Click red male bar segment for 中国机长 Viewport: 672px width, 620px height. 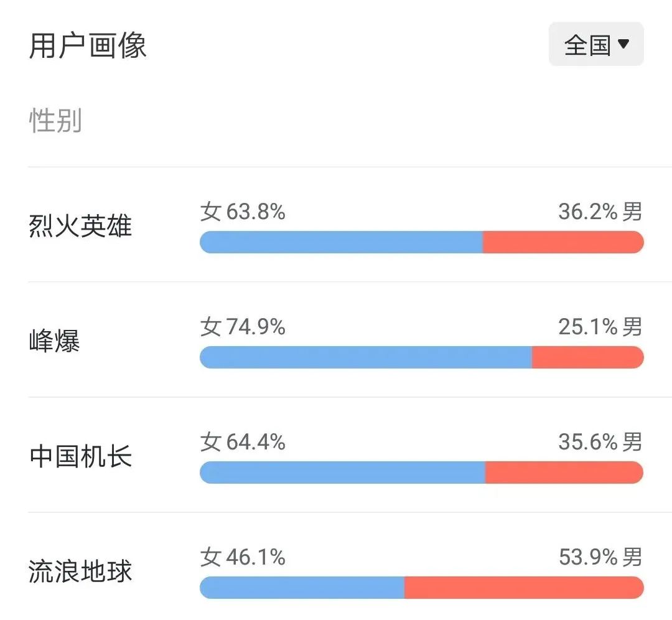(564, 472)
